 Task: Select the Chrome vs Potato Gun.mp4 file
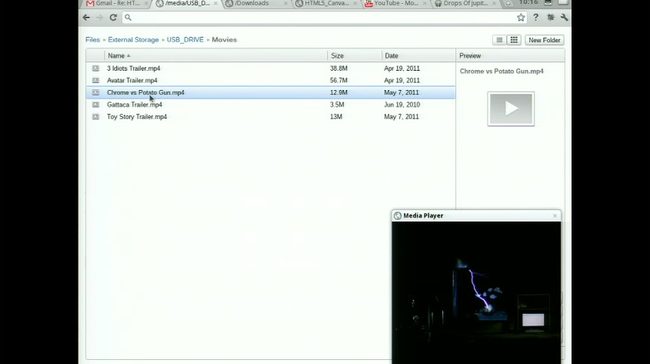click(270, 92)
